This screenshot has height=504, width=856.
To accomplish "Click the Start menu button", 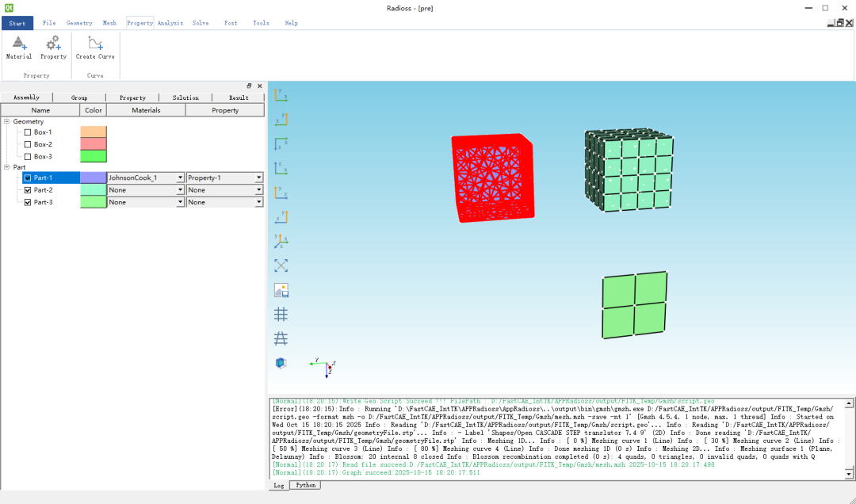I will (x=17, y=23).
